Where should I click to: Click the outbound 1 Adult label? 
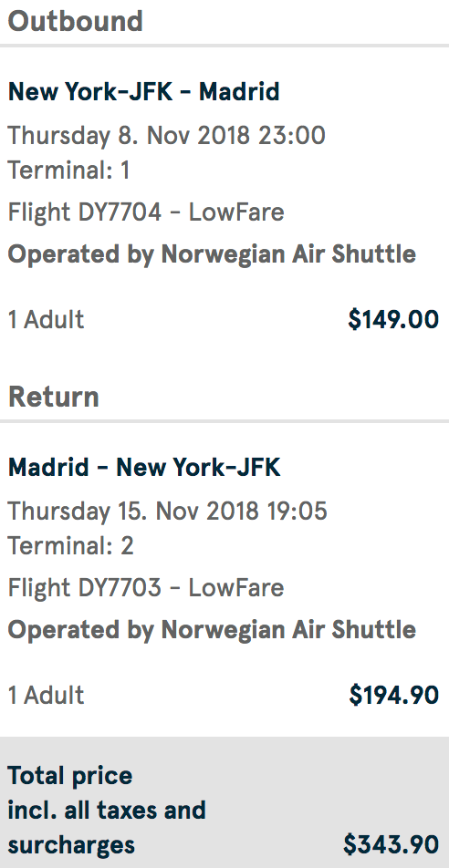[x=46, y=320]
